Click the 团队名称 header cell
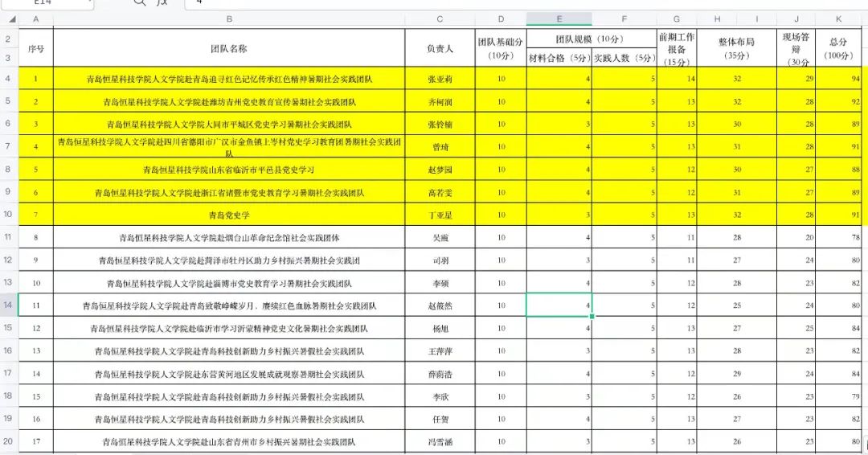The width and height of the screenshot is (868, 455). tap(229, 48)
